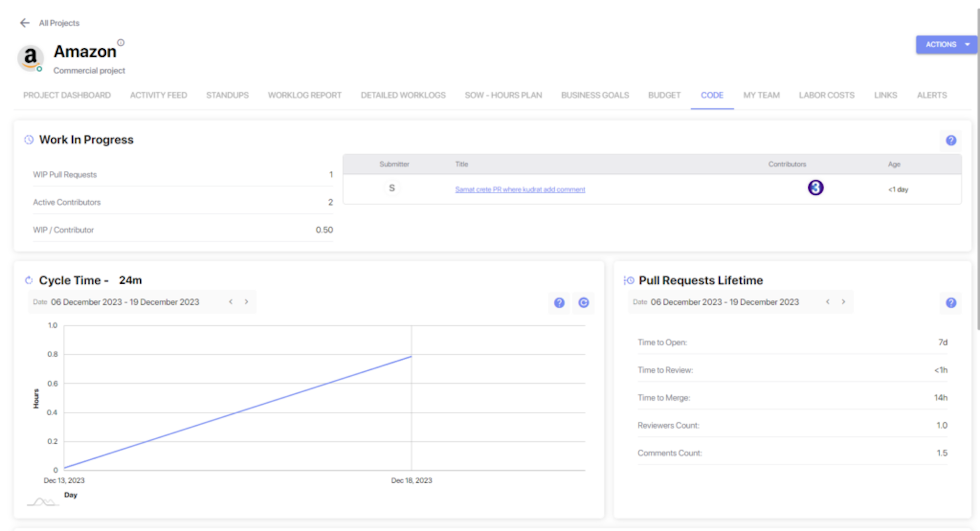
Task: Switch to Activity Feed tab
Action: (158, 95)
